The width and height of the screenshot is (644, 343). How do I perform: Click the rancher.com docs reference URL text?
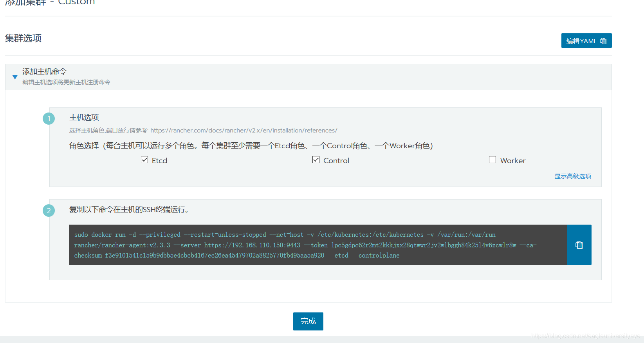(x=244, y=130)
